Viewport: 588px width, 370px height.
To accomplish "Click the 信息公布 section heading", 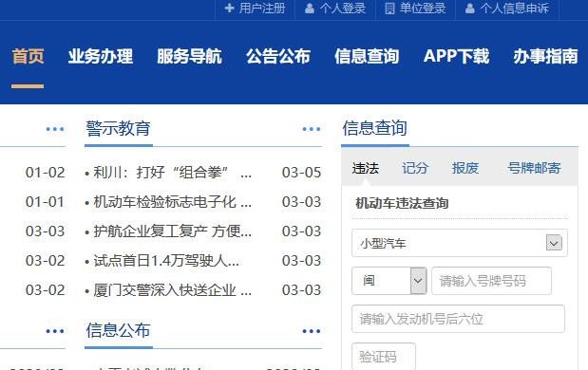I will coord(118,330).
